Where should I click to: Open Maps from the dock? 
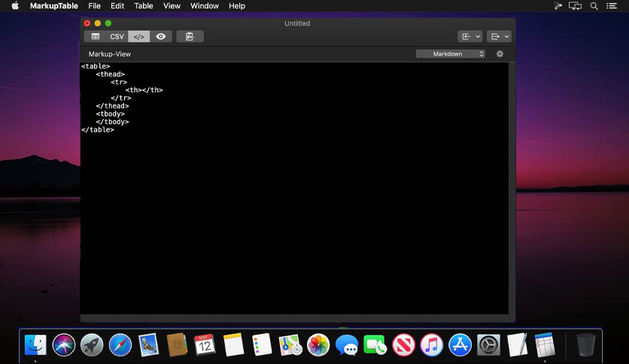click(x=290, y=344)
